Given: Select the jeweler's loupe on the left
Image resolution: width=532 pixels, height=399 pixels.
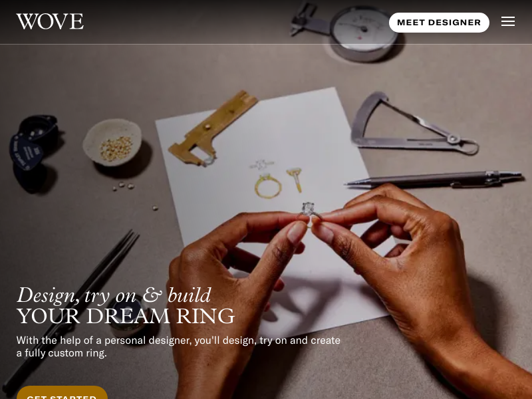Looking at the screenshot, I should pos(33,142).
